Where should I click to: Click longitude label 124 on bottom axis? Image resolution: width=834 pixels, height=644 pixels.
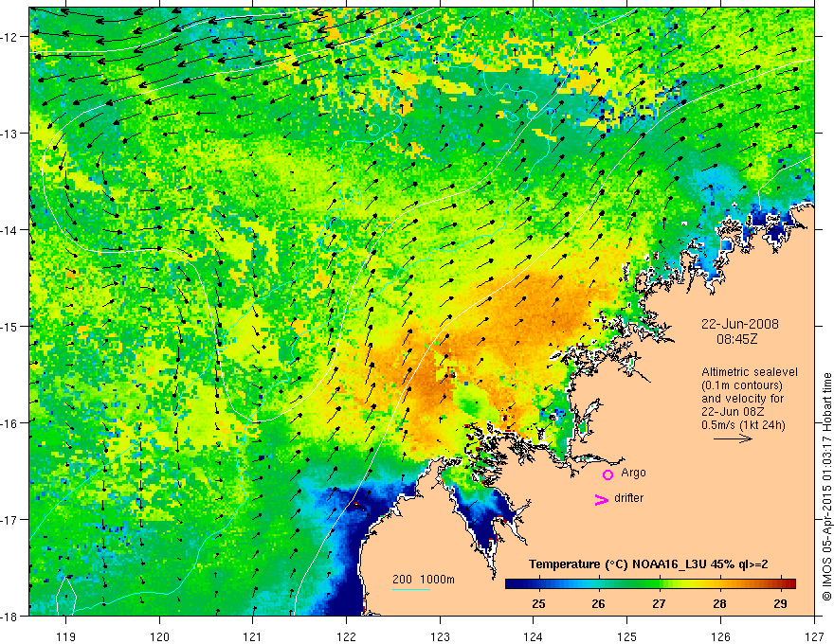tap(533, 636)
